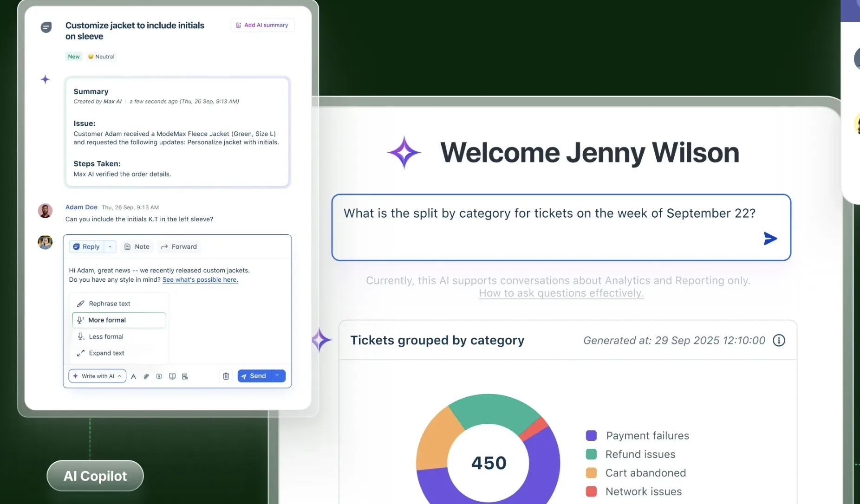860x504 pixels.
Task: Switch to the Note tab
Action: point(137,247)
